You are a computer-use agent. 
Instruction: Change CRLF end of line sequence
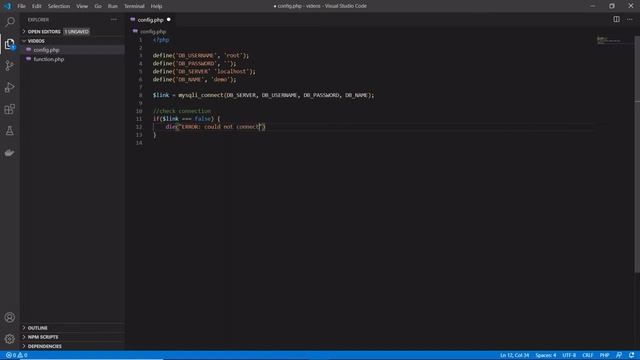[x=587, y=355]
